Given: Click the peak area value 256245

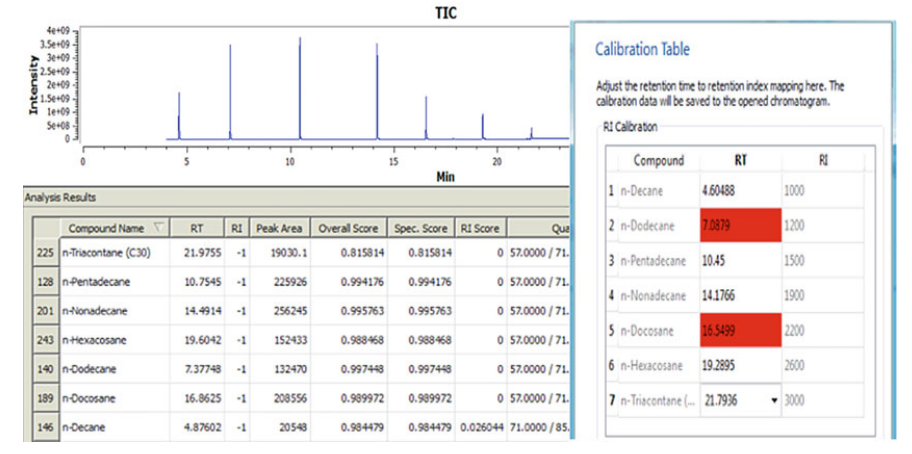Looking at the screenshot, I should 279,312.
